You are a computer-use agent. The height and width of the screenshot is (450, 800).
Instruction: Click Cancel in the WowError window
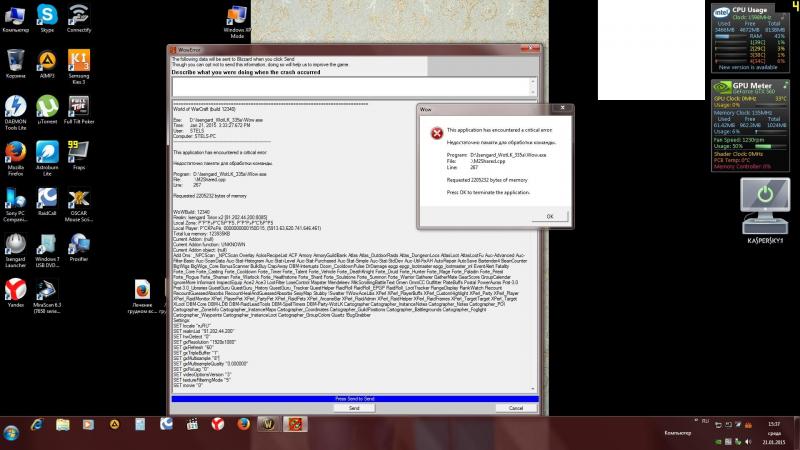[516, 408]
